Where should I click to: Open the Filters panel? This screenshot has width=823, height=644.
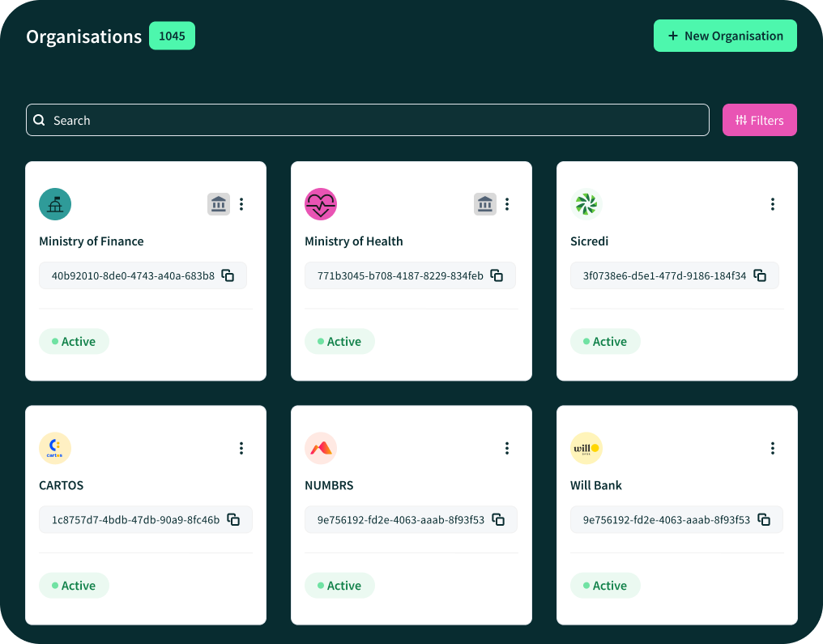(x=759, y=120)
